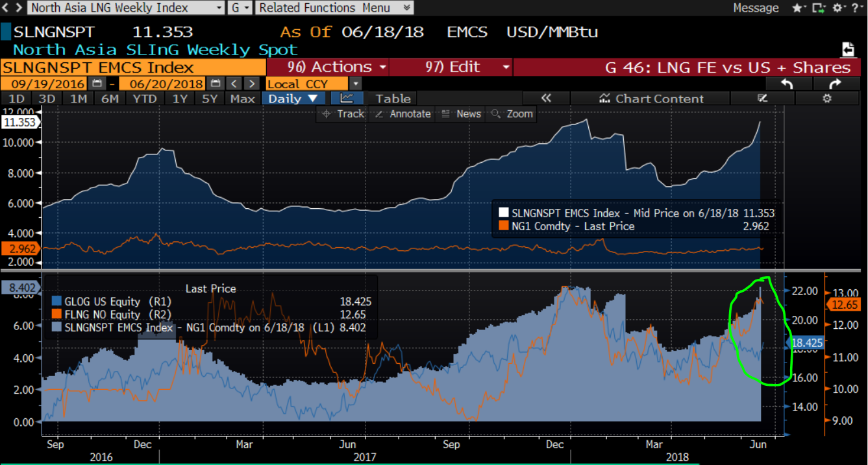Select the YTD range tab
The height and width of the screenshot is (465, 868).
click(x=144, y=99)
